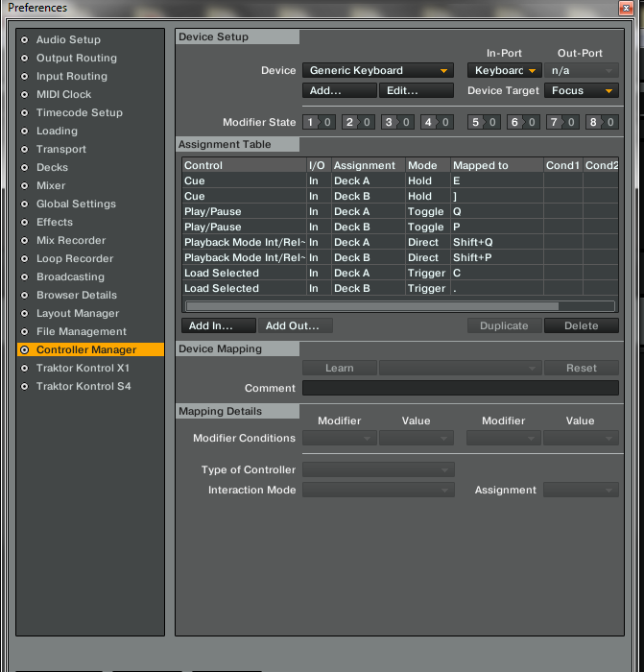Open Traktor Kontrol S4 settings
This screenshot has height=672, width=644.
click(x=83, y=386)
